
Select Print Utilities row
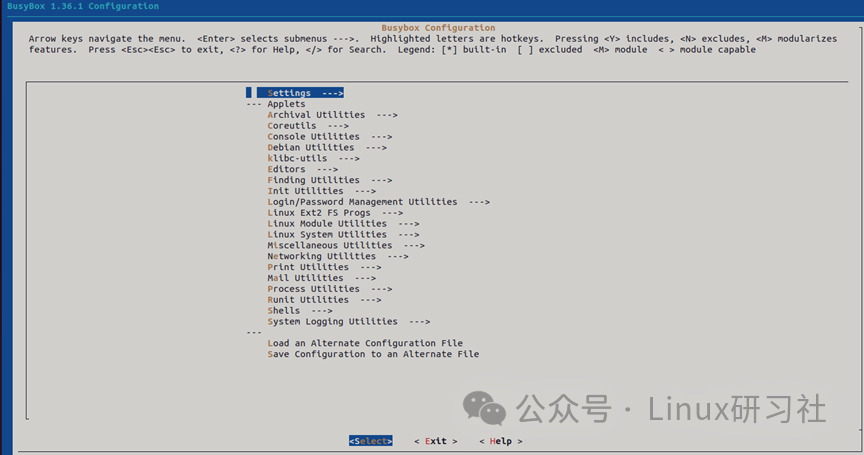tap(325, 267)
